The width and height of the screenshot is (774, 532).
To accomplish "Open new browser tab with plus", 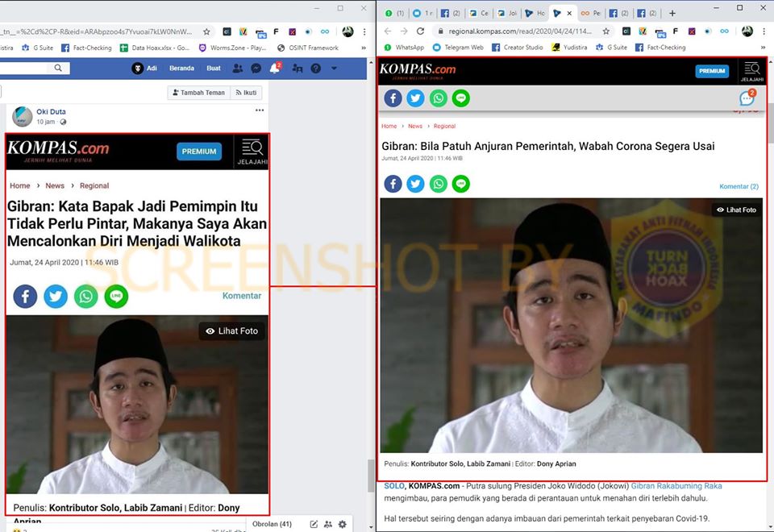I will pyautogui.click(x=672, y=14).
